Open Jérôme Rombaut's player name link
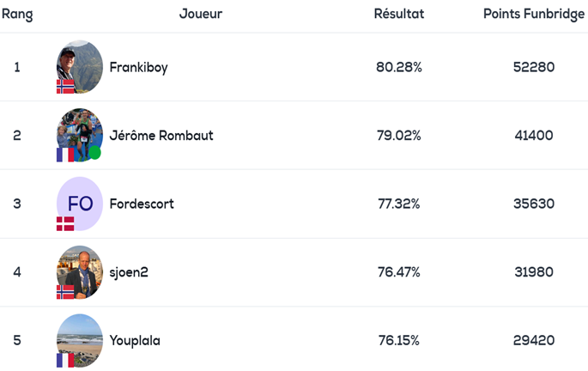 pos(161,135)
